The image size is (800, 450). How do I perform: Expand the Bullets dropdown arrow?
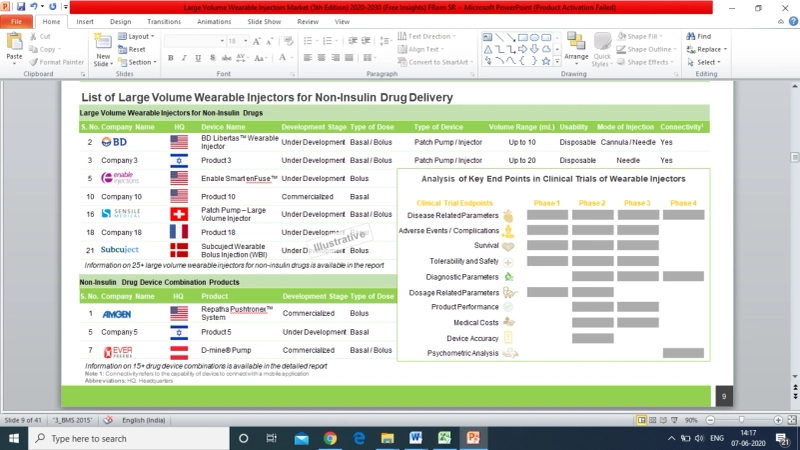click(317, 41)
